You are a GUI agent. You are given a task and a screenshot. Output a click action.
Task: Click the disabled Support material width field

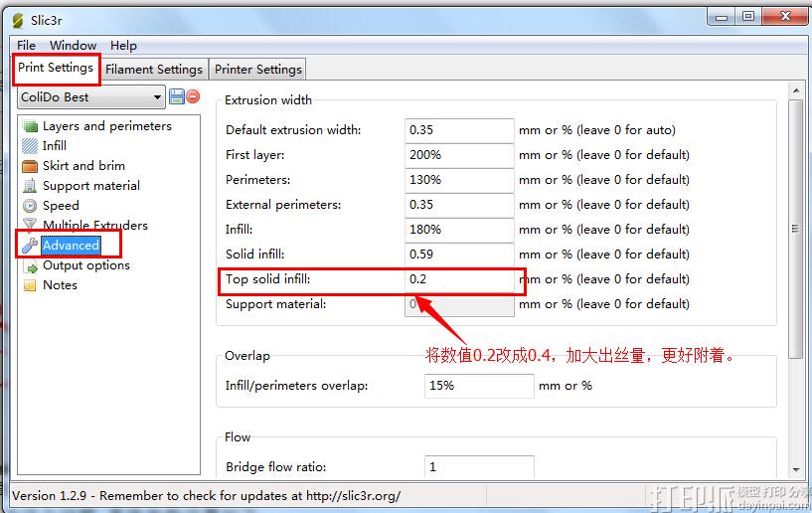(x=459, y=304)
